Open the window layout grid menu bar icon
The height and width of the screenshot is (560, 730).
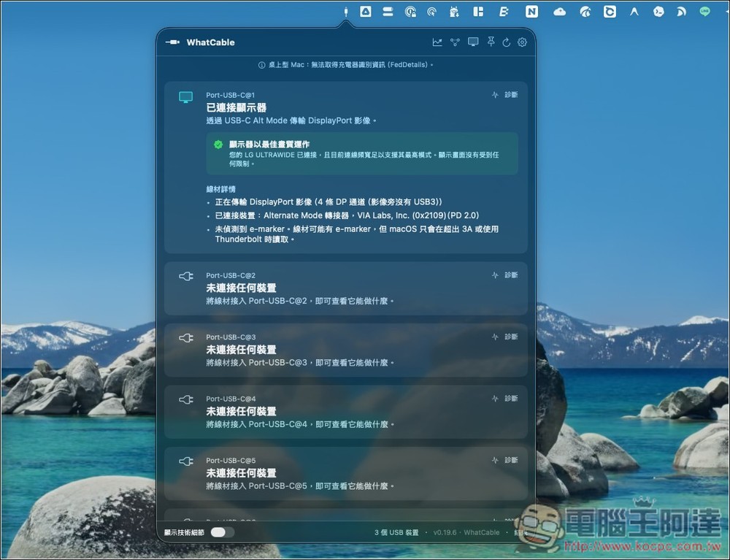coord(478,12)
